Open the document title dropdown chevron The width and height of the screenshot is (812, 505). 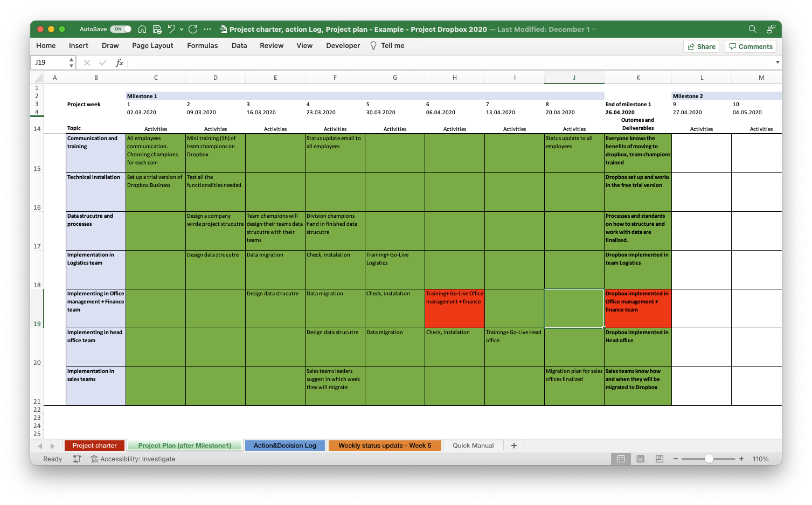tap(594, 29)
